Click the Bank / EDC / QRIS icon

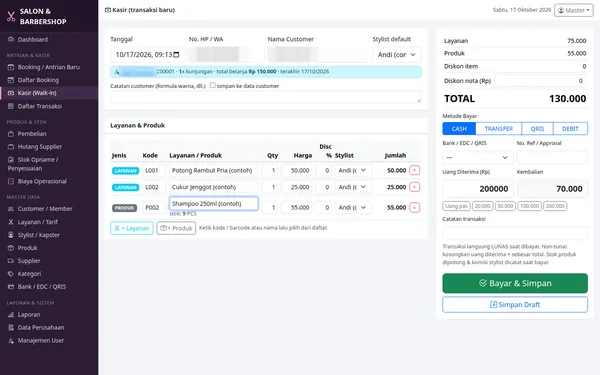point(11,287)
